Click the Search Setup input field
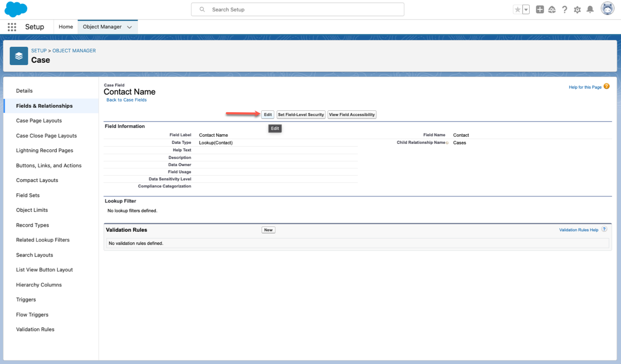Screen dimensions: 621x364 (303, 9)
